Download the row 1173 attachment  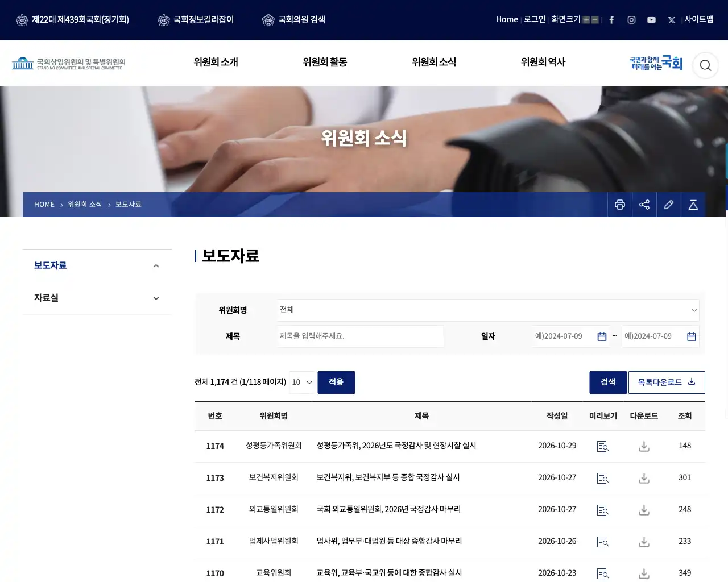pos(644,479)
